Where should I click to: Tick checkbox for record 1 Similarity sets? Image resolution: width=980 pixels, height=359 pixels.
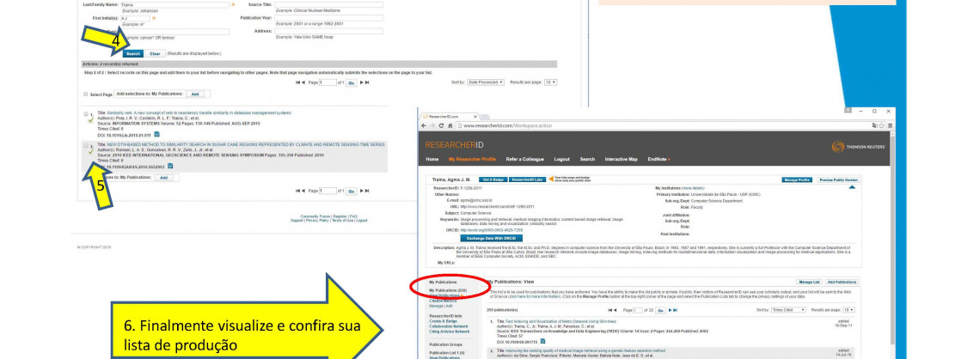pos(86,113)
